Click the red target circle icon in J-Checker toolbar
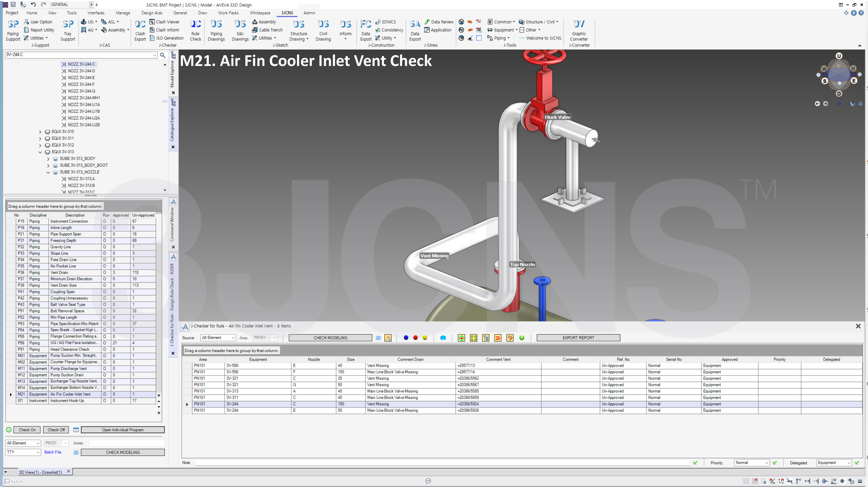Screen dimensions: 868x488 (461, 338)
